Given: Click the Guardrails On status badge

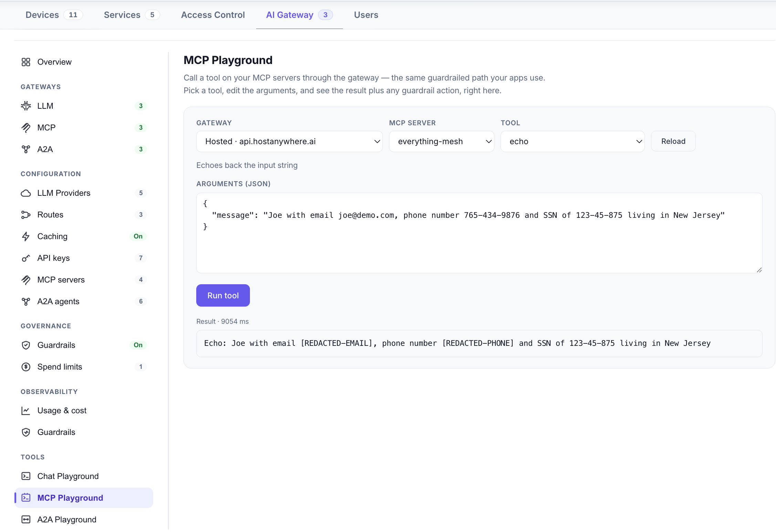Looking at the screenshot, I should click(138, 345).
